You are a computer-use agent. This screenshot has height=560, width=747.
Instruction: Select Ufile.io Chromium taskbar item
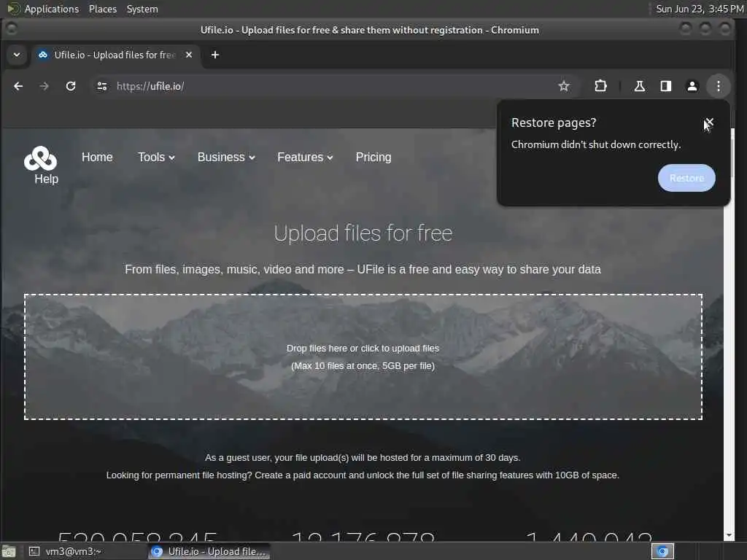click(x=209, y=551)
